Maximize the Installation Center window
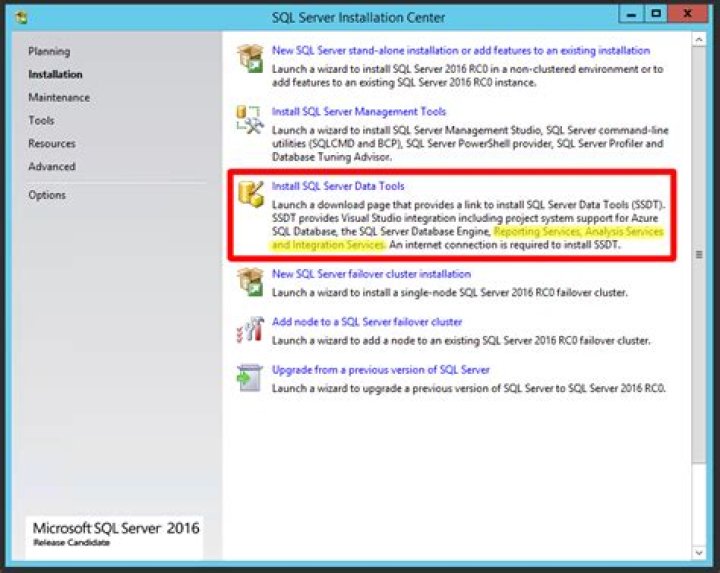 [656, 15]
